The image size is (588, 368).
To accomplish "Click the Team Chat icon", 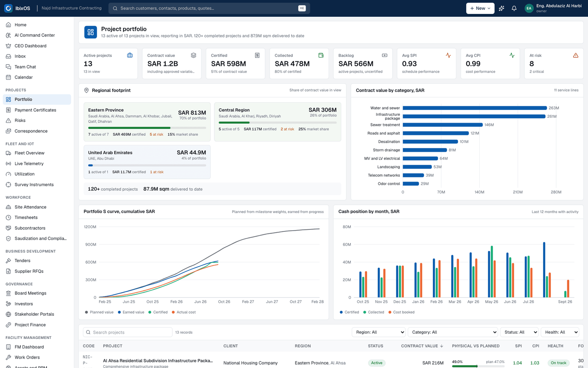I will click(x=8, y=67).
